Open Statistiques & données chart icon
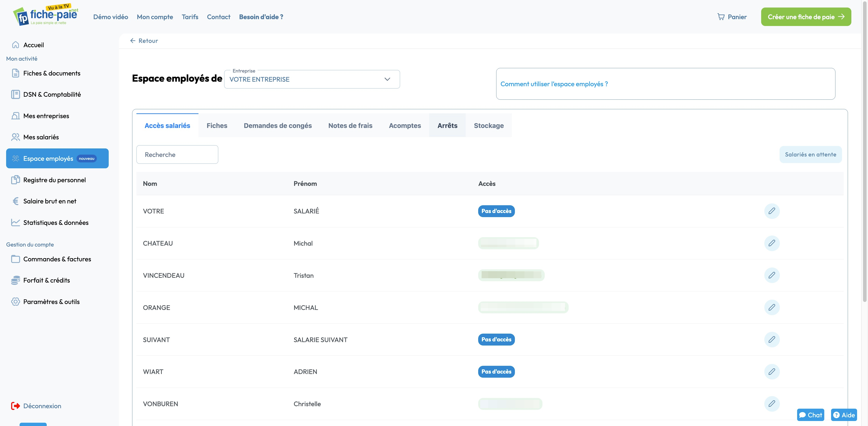 pyautogui.click(x=15, y=223)
